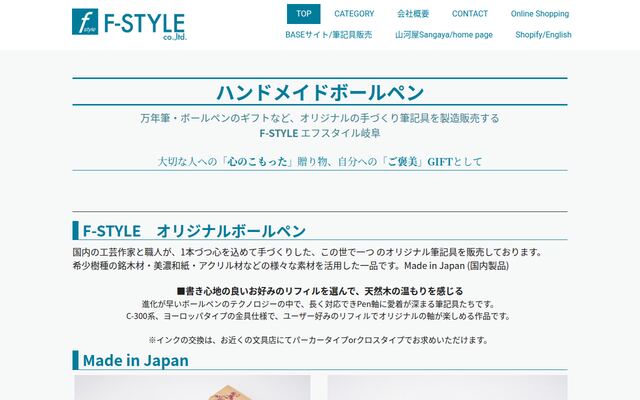Open the CATEGORY menu item

(354, 14)
